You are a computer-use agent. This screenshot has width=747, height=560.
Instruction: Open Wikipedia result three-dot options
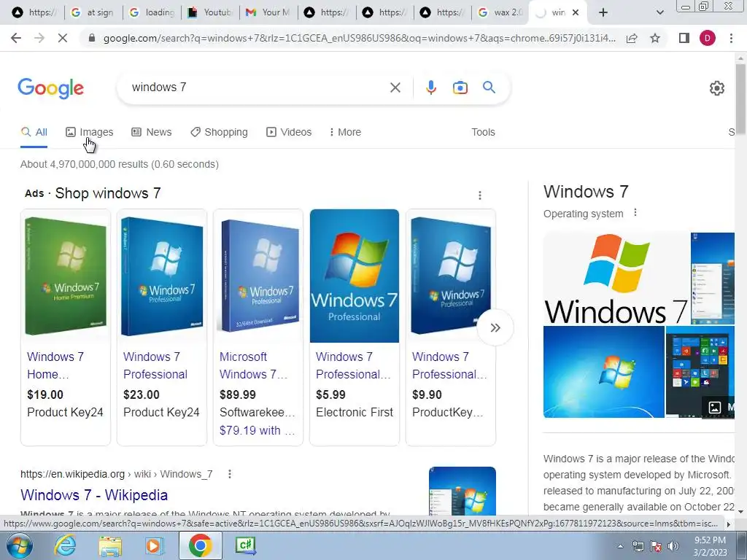230,474
